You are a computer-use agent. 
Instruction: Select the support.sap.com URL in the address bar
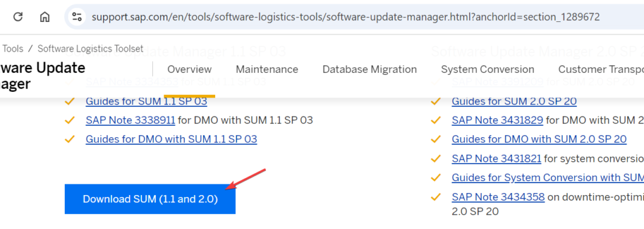pos(345,17)
